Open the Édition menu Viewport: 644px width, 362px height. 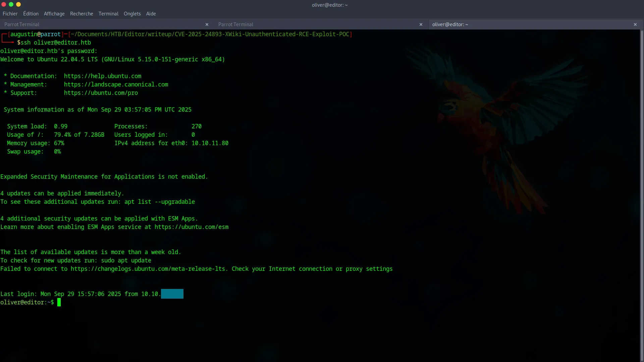tap(31, 14)
